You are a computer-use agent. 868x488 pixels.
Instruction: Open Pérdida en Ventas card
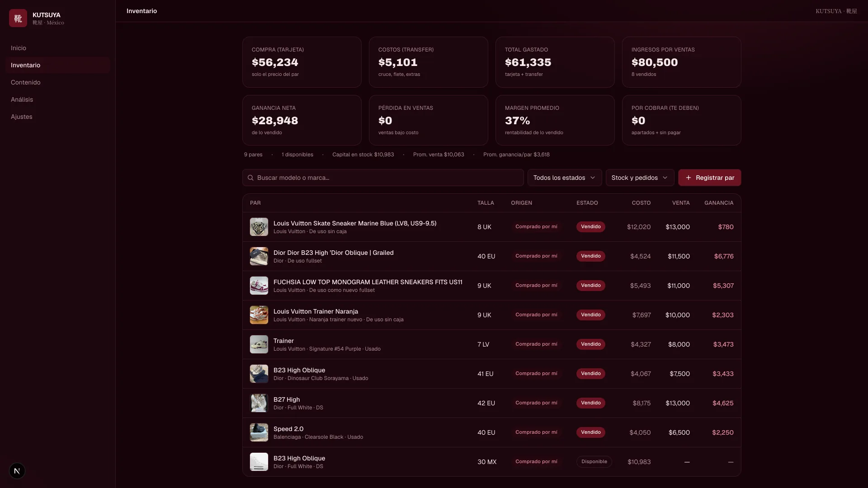click(x=429, y=120)
